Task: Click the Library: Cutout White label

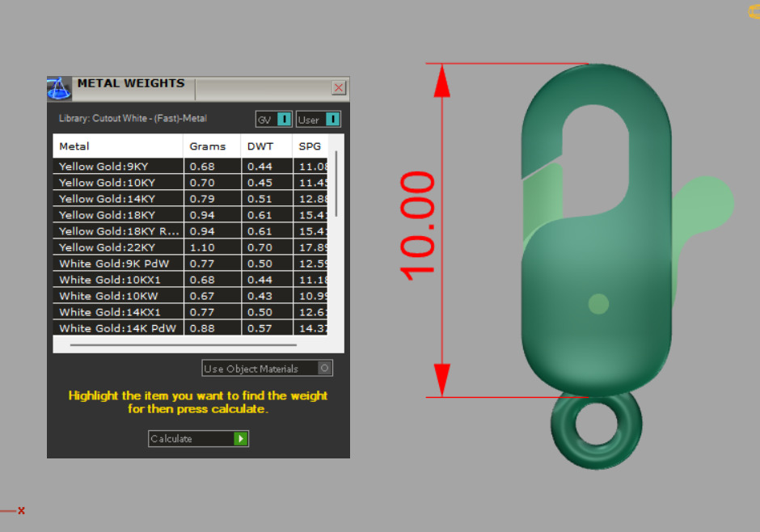Action: click(x=133, y=118)
